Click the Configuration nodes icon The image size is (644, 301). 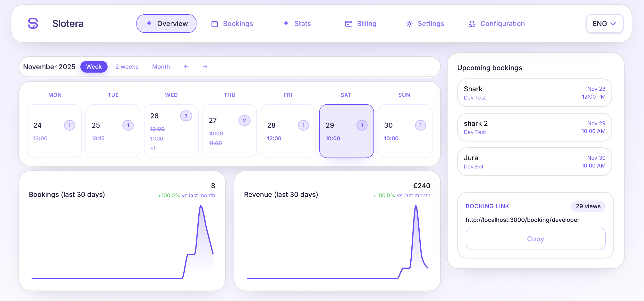point(472,24)
